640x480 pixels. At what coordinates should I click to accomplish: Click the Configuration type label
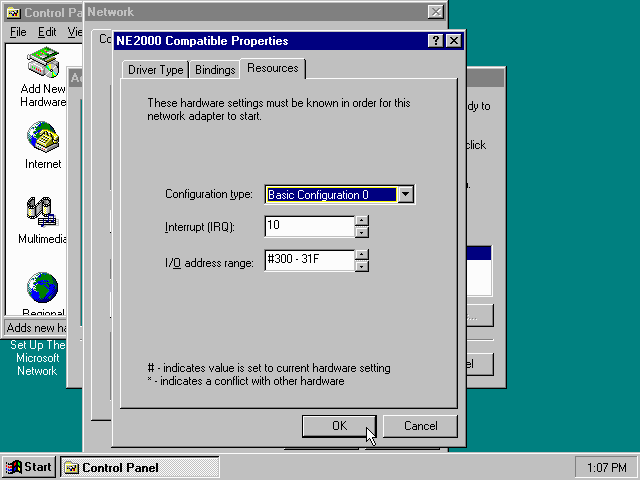209,194
